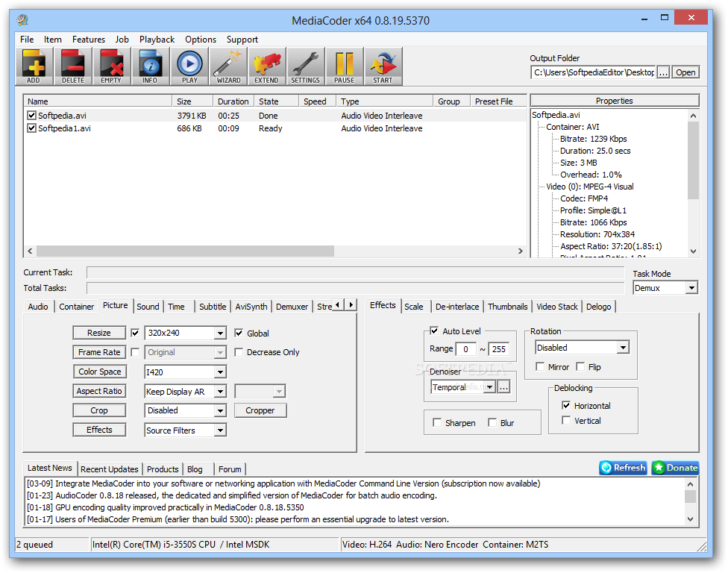This screenshot has height=573, width=728.
Task: Enable the Sharpen checkbox
Action: point(437,422)
